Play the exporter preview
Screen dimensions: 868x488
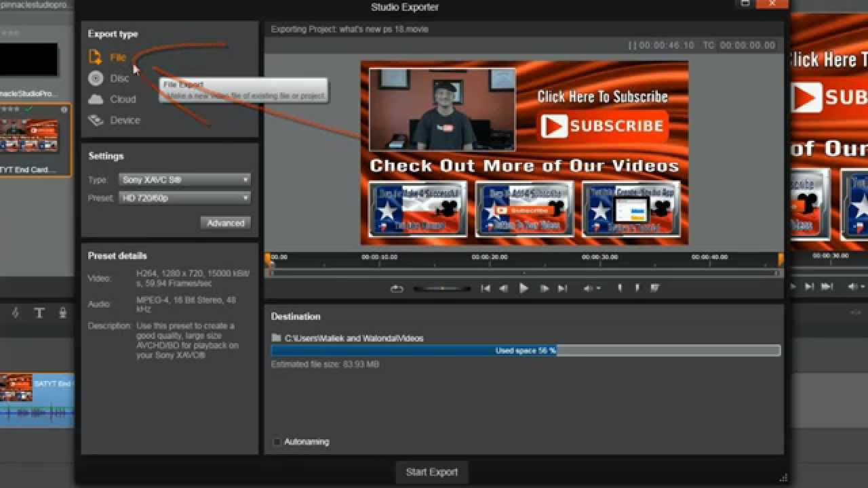[x=524, y=288]
